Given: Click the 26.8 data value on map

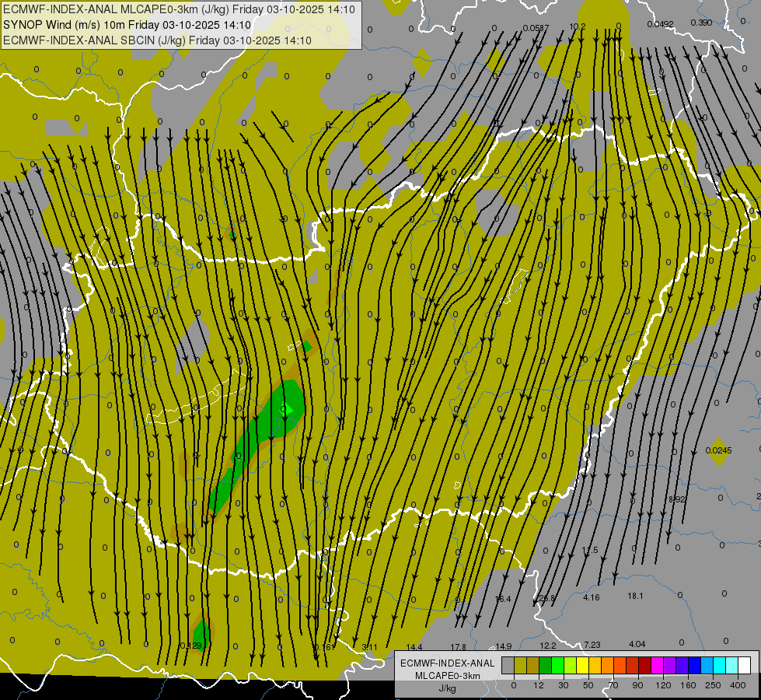Looking at the screenshot, I should tap(547, 598).
